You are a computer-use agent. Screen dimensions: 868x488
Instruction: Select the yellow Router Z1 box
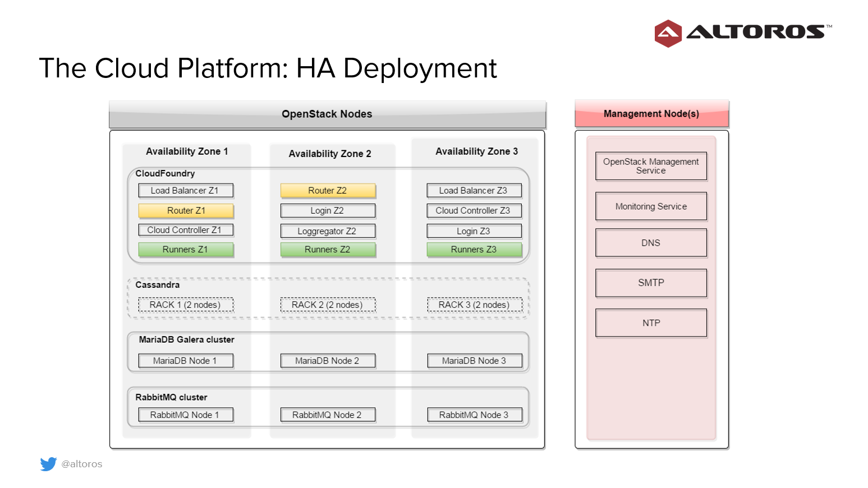pyautogui.click(x=186, y=211)
